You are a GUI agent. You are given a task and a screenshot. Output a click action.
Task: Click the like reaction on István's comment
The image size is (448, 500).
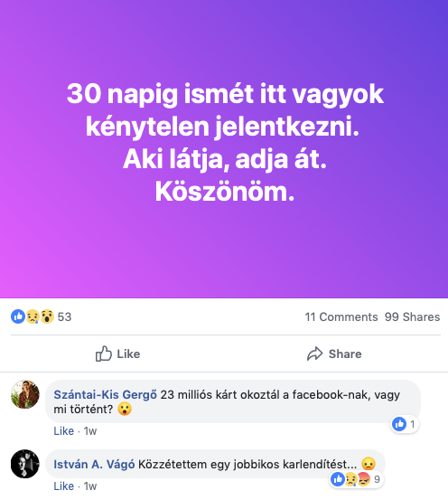tap(338, 479)
